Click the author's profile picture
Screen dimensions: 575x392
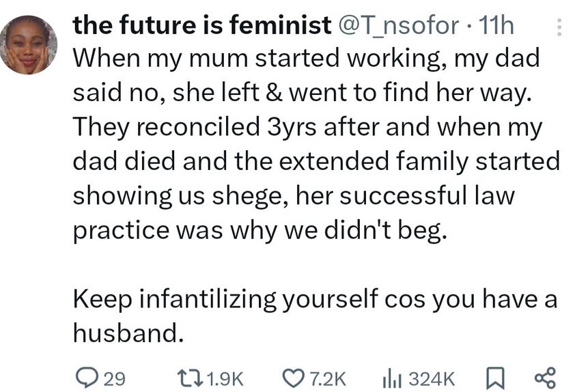(x=29, y=45)
